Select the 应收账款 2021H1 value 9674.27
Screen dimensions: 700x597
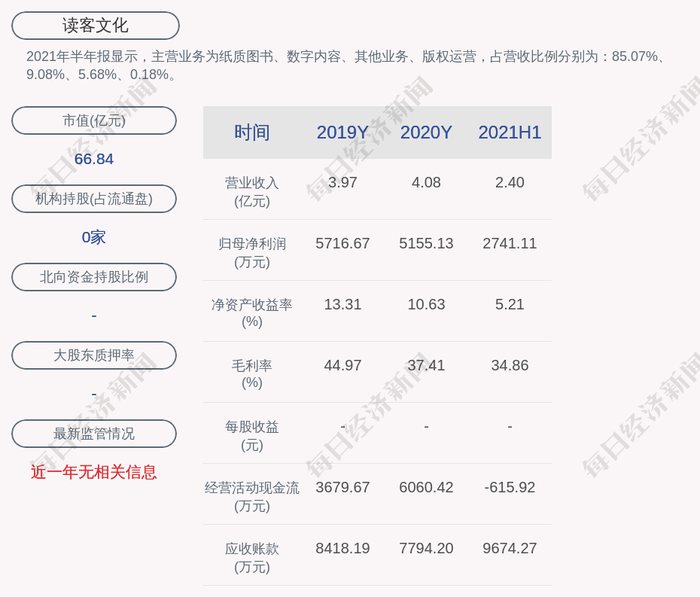click(510, 548)
